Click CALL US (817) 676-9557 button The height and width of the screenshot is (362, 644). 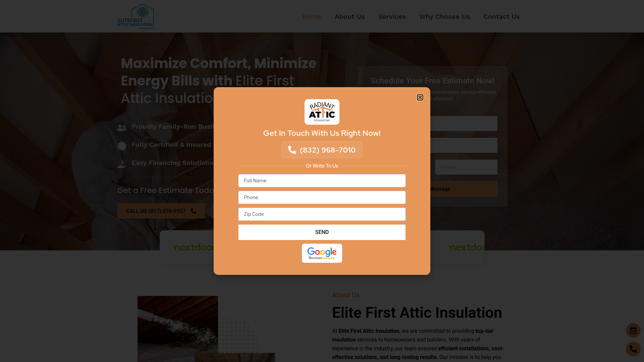pyautogui.click(x=161, y=211)
